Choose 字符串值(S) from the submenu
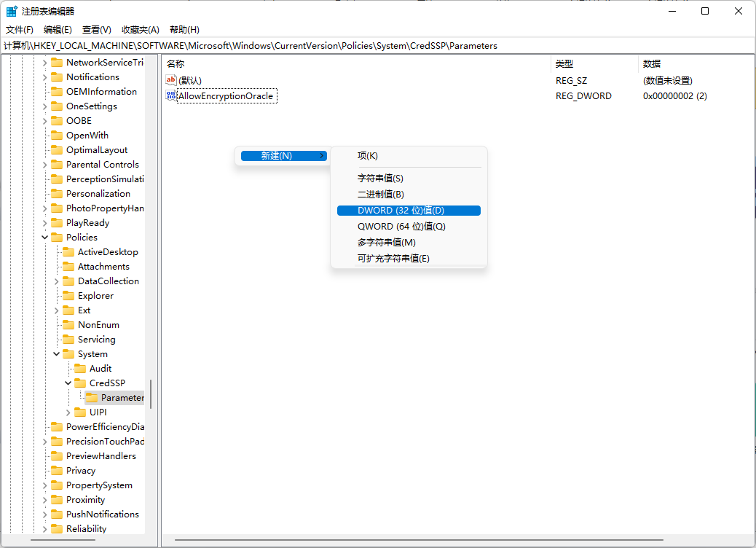The height and width of the screenshot is (548, 756). pyautogui.click(x=380, y=179)
